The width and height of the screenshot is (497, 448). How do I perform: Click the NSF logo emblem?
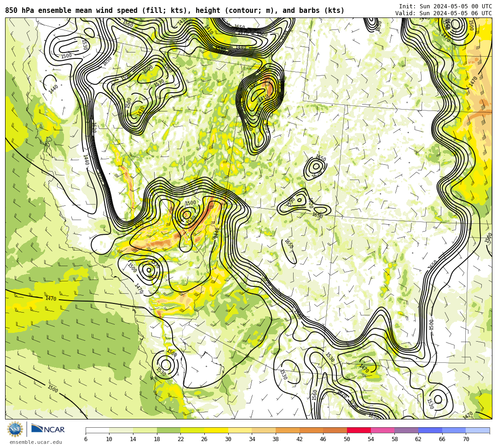(x=15, y=430)
